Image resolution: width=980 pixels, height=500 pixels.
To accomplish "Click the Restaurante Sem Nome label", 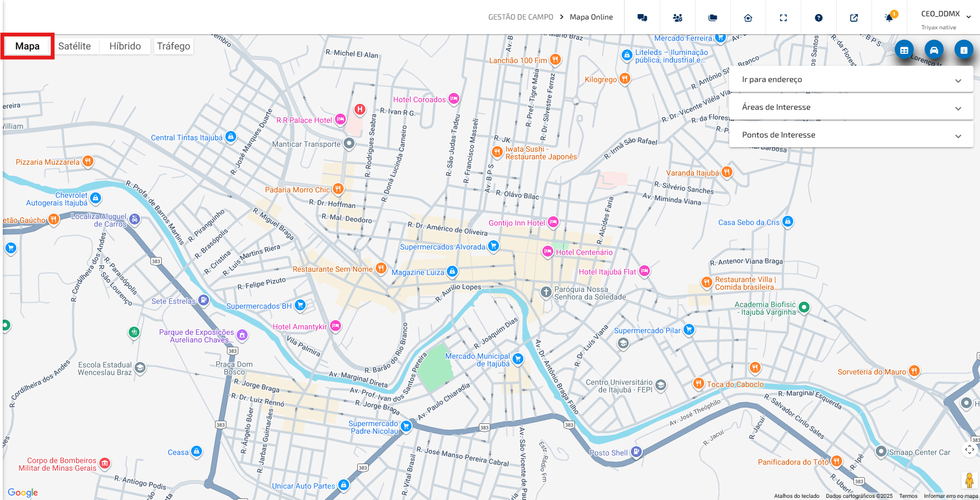I will coord(333,269).
